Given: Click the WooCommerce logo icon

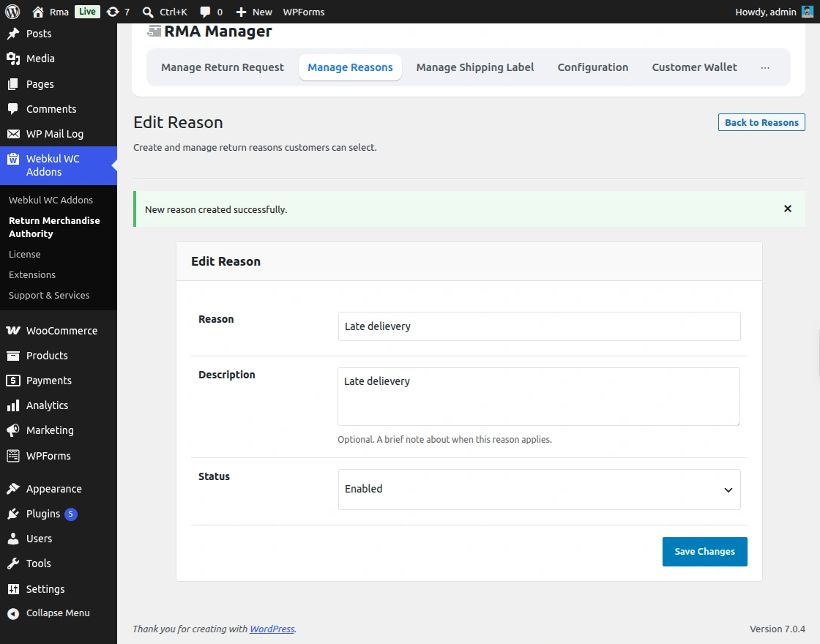Looking at the screenshot, I should (x=13, y=330).
